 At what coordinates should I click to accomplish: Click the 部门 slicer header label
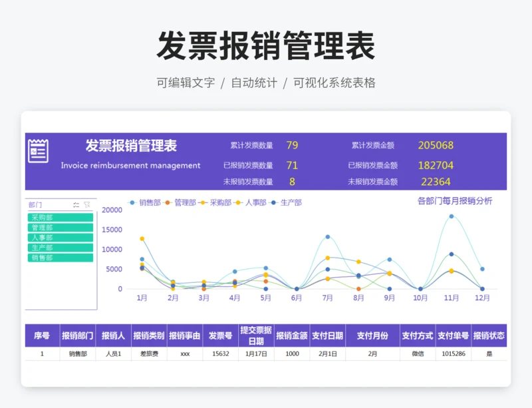(x=35, y=204)
